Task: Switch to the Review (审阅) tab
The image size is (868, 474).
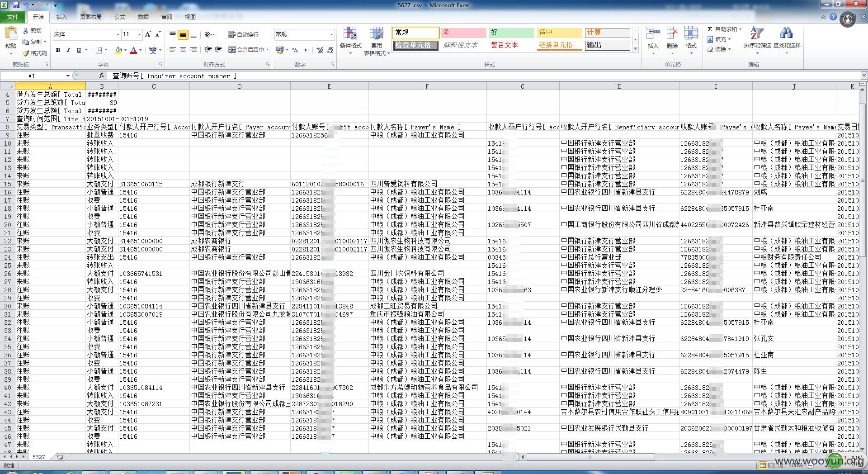Action: point(167,17)
